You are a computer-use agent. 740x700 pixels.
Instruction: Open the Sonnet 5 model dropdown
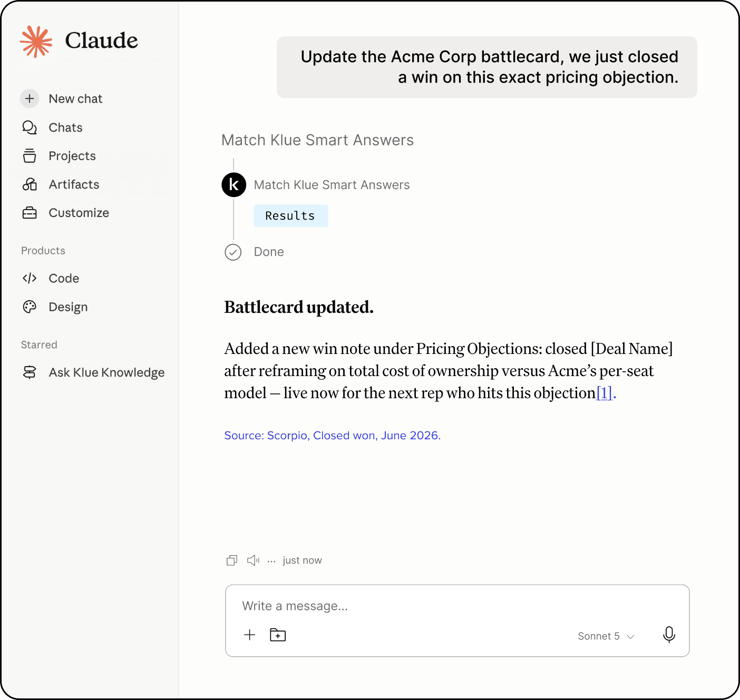(606, 636)
